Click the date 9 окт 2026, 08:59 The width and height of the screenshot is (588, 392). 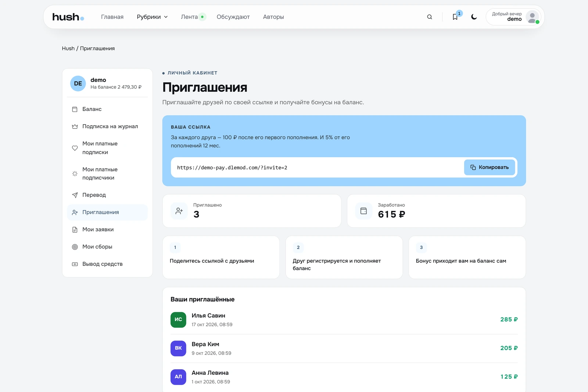pyautogui.click(x=211, y=353)
